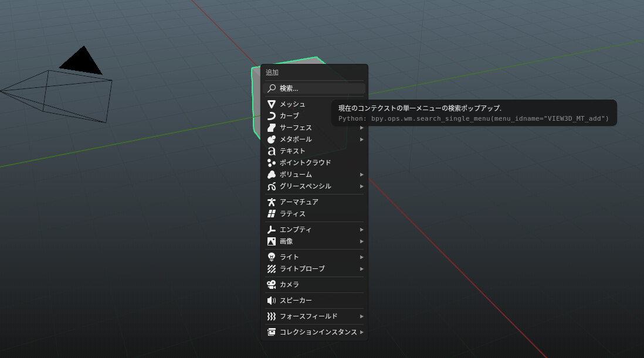644x358 pixels.
Task: Expand the サーフェス submenu arrow
Action: click(362, 128)
